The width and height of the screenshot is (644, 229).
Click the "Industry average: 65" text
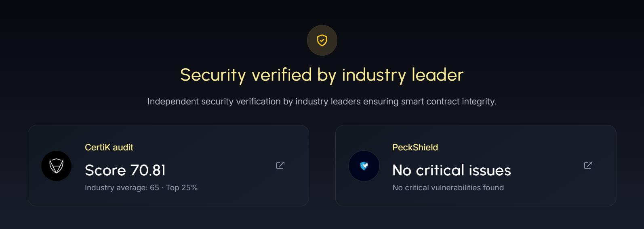122,188
